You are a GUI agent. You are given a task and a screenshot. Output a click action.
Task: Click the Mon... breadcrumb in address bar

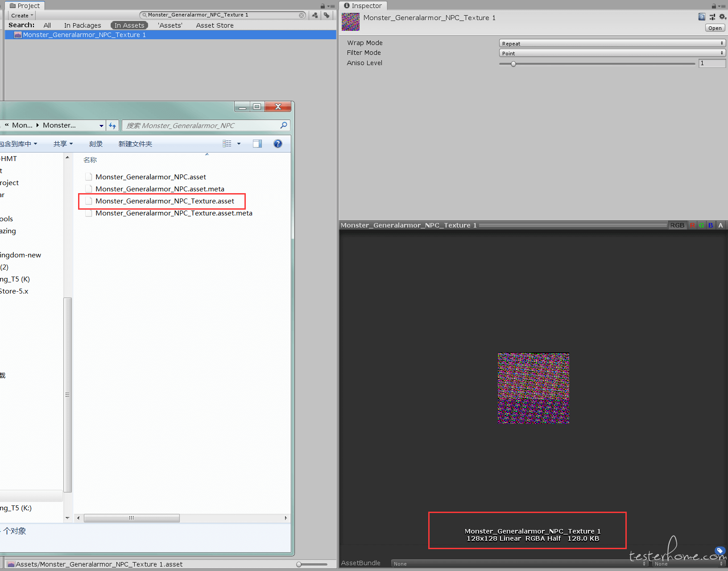tap(22, 125)
